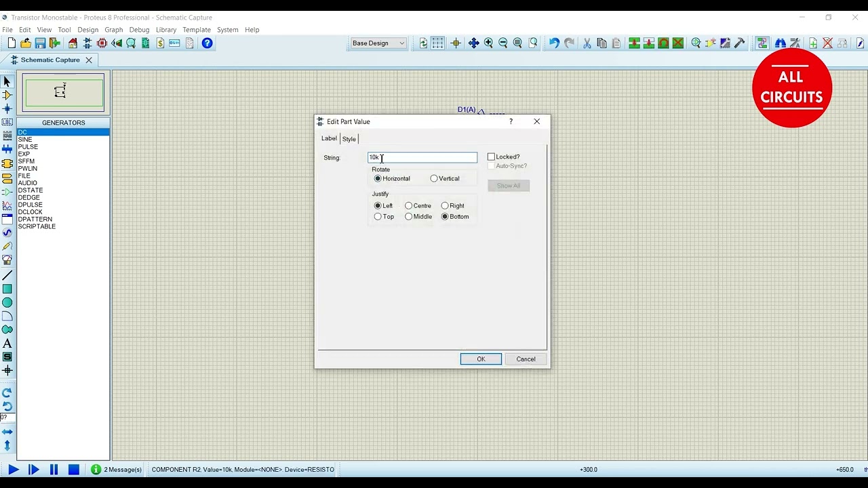
Task: Click the Step simulation button
Action: click(x=33, y=470)
